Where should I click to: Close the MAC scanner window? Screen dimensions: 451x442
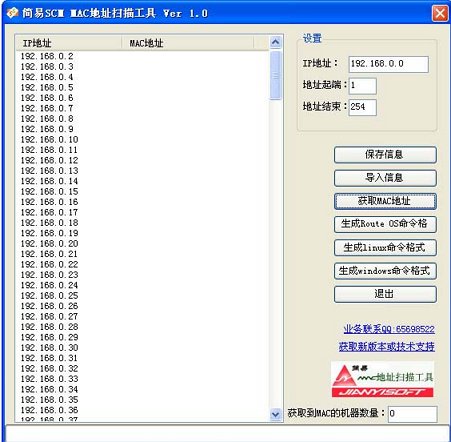[440, 14]
